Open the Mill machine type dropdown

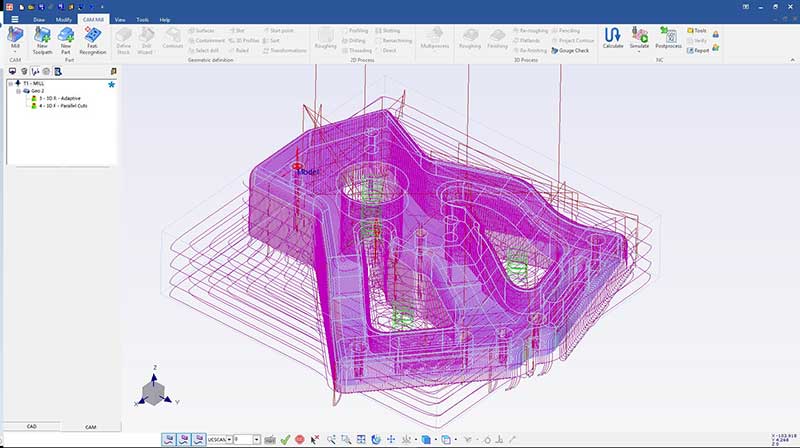(x=15, y=51)
